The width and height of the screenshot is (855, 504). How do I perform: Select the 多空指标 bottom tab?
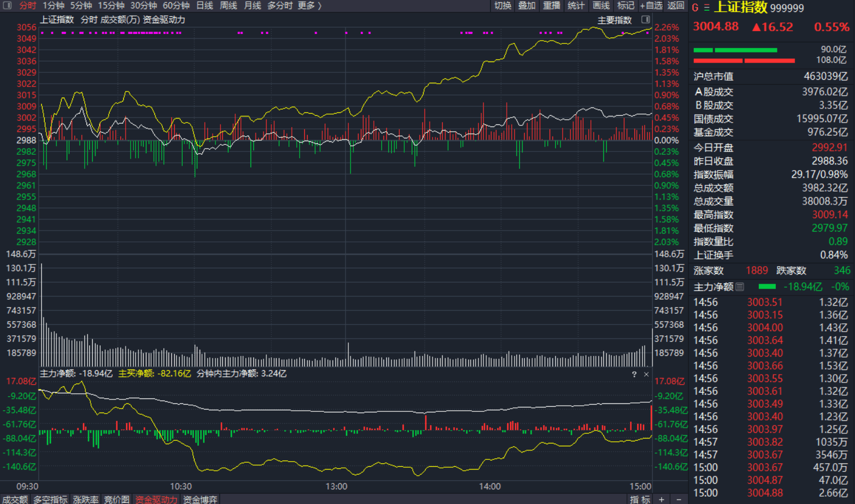click(x=50, y=499)
